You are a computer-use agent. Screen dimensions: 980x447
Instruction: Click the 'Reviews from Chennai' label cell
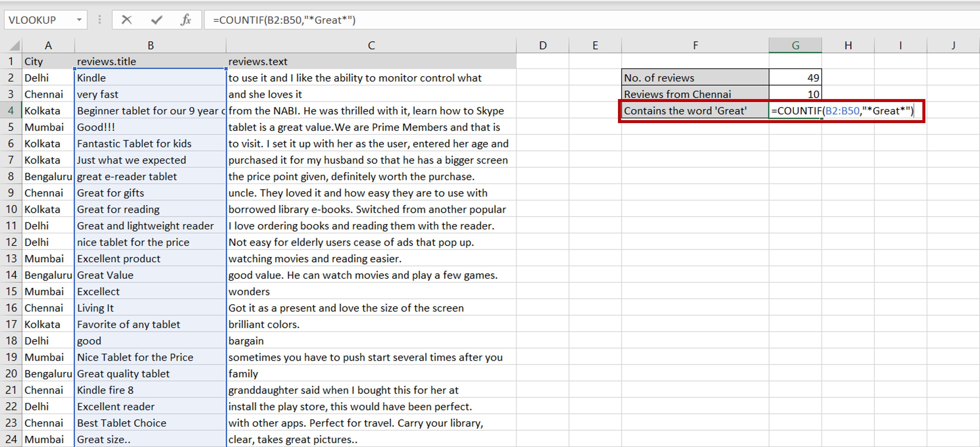point(695,94)
